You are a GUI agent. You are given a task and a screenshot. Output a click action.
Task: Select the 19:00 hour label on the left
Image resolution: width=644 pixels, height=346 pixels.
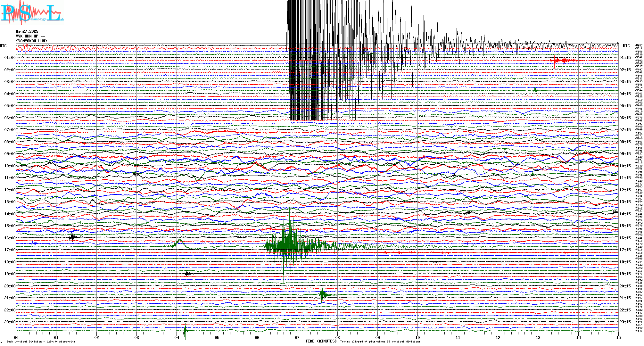click(10, 274)
